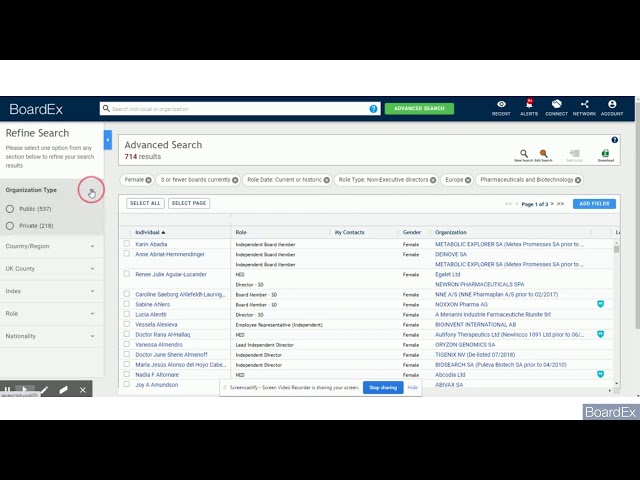
Task: Click the Download icon
Action: click(x=605, y=153)
